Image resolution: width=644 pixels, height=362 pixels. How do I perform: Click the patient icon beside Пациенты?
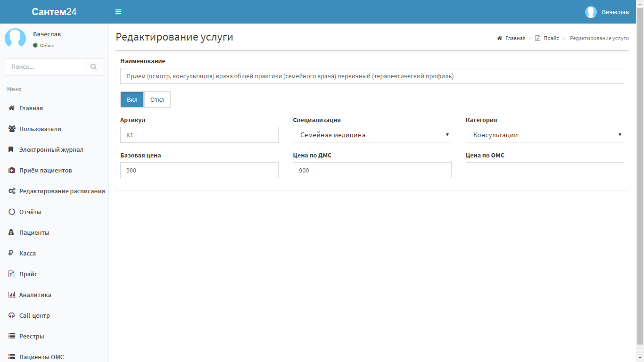(x=11, y=232)
